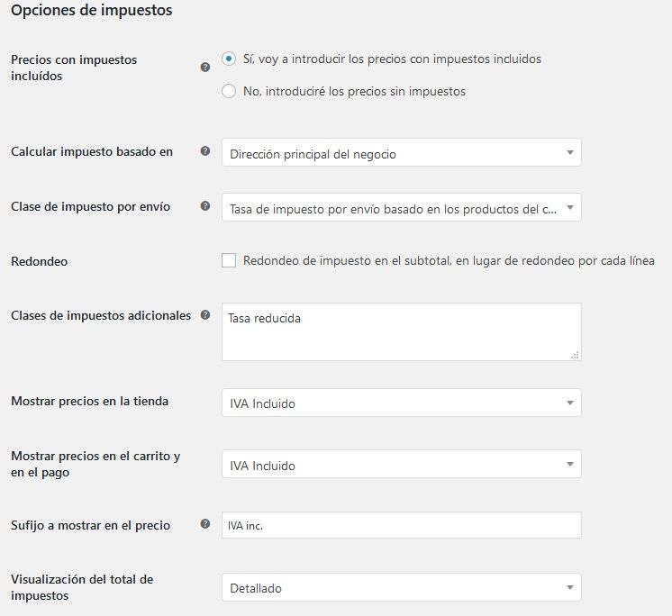Click the arrow of the Detallado dropdown

(570, 587)
